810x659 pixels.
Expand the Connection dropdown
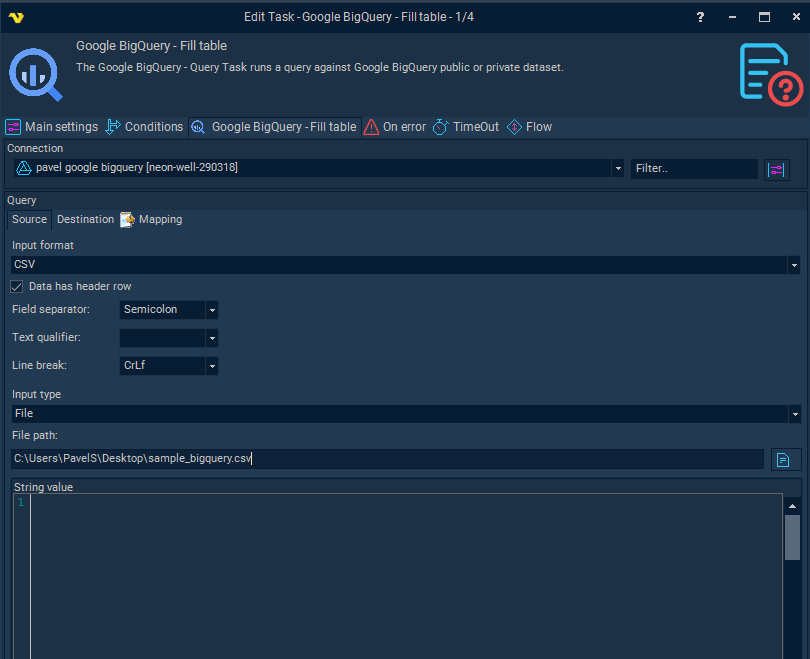(x=618, y=169)
